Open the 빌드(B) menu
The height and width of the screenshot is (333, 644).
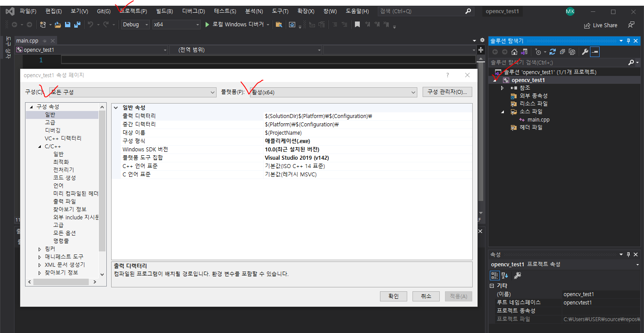pyautogui.click(x=164, y=11)
